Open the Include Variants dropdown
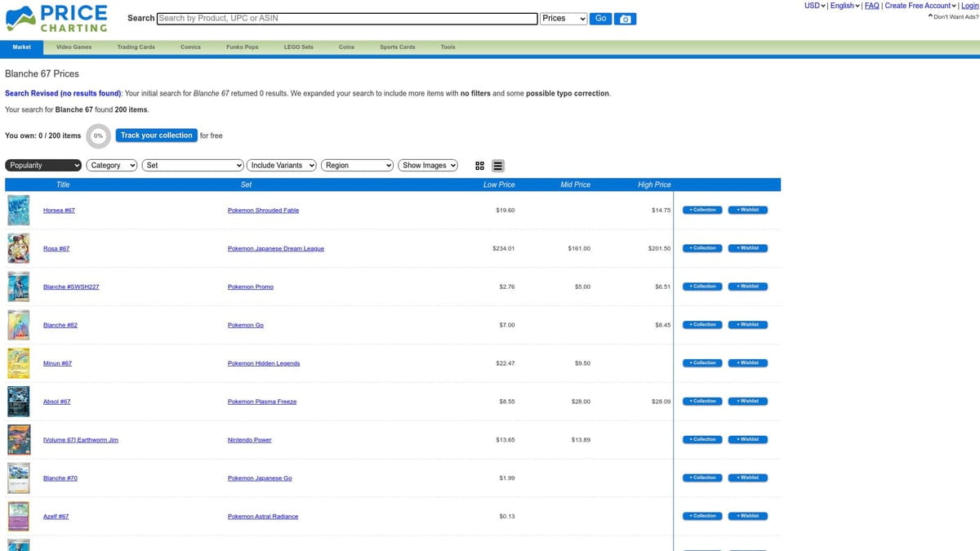Image resolution: width=980 pixels, height=551 pixels. pos(282,165)
